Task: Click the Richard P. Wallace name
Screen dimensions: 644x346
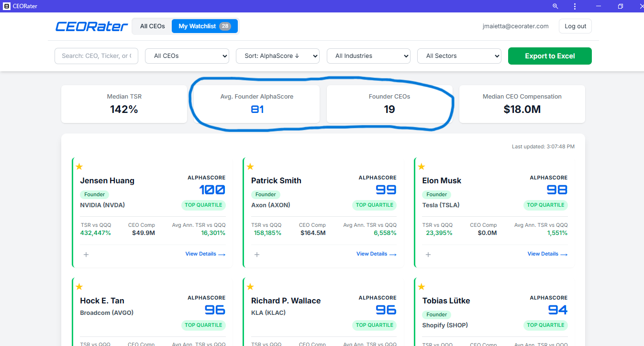Action: click(x=286, y=301)
